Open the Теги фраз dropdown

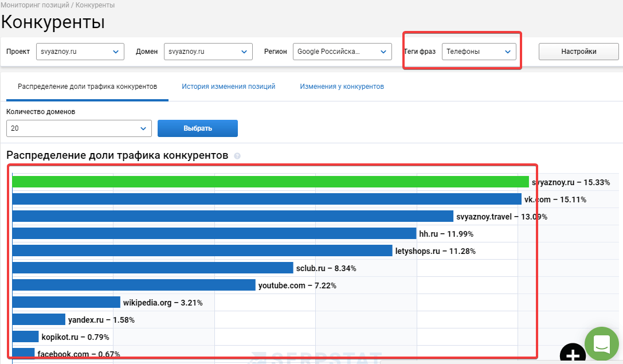[479, 52]
